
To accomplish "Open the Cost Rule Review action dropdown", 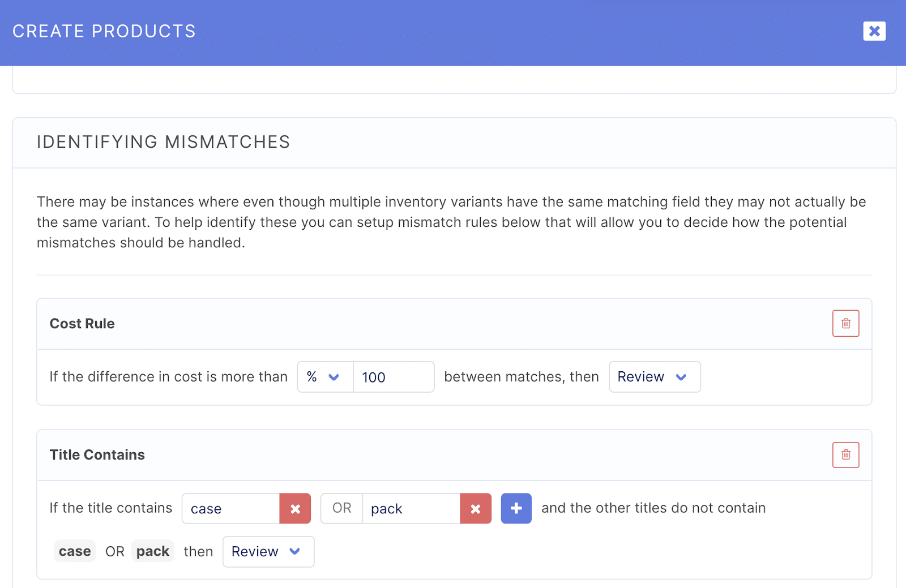I will tap(655, 377).
